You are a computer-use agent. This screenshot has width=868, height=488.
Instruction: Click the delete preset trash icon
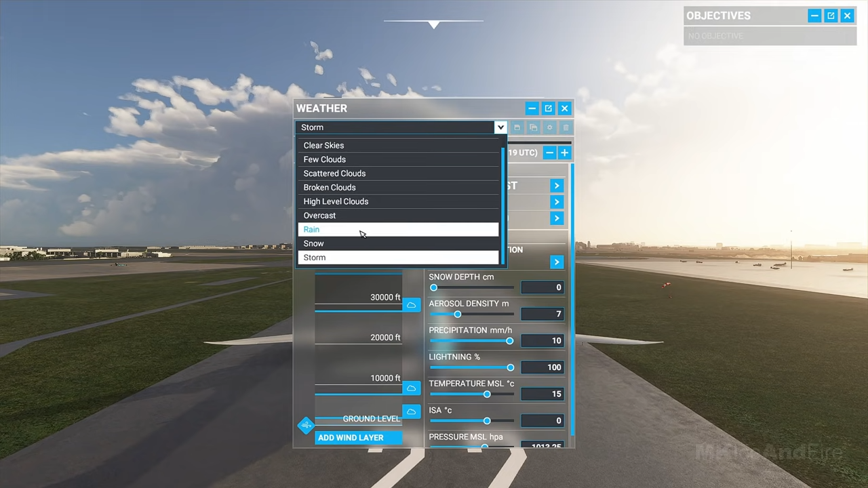coord(566,127)
